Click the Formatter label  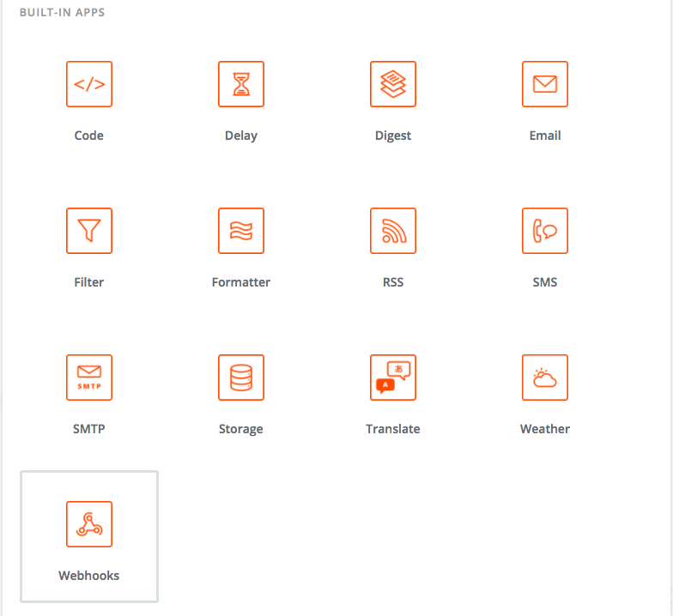pyautogui.click(x=241, y=282)
